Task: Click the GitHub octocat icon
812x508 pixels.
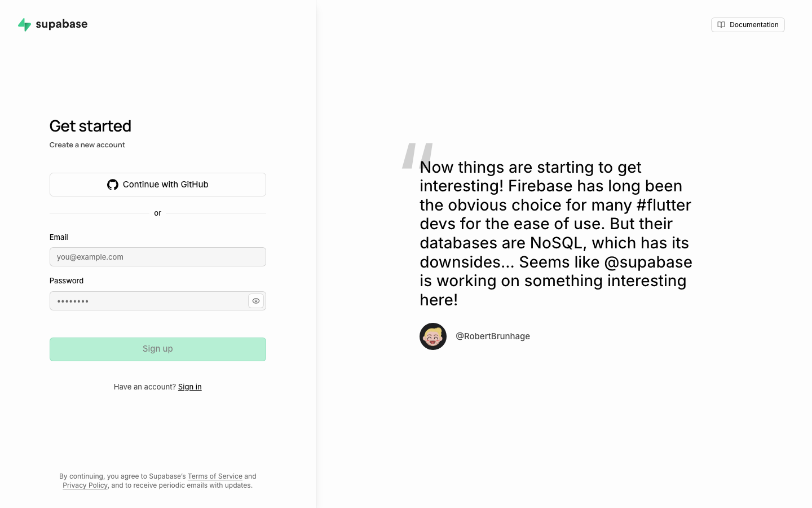Action: (113, 185)
